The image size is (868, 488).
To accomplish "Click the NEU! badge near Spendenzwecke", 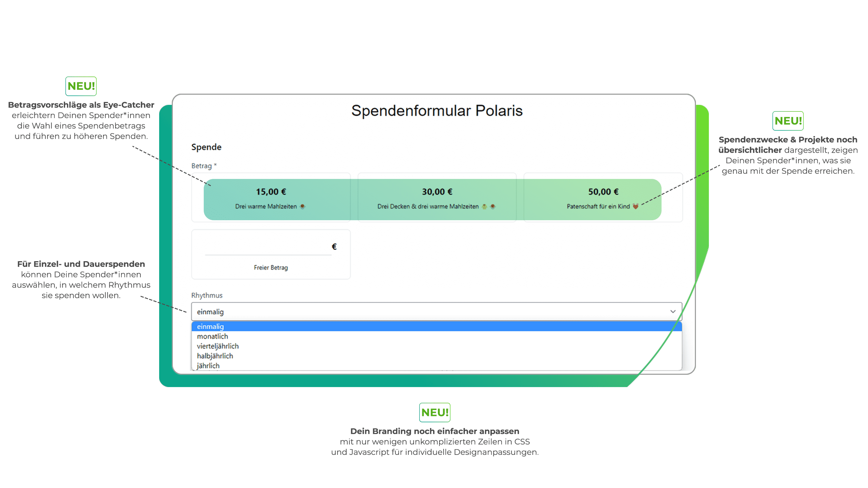I will [x=788, y=121].
